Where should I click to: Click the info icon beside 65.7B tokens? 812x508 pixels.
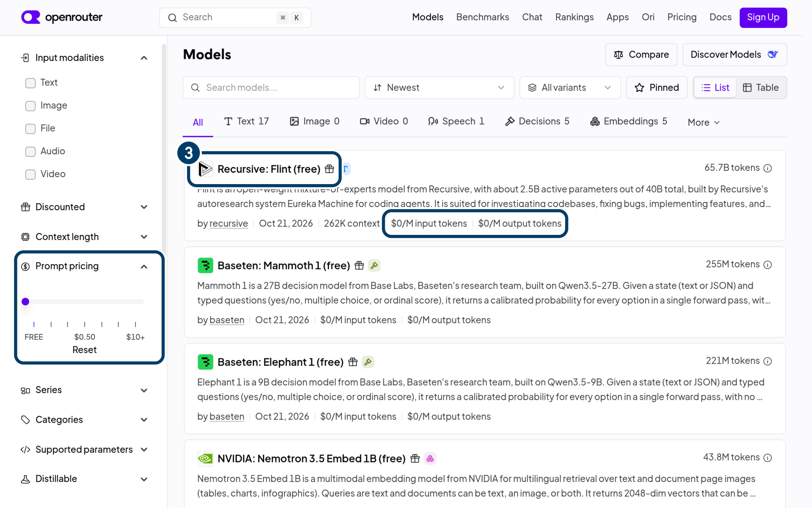767,168
